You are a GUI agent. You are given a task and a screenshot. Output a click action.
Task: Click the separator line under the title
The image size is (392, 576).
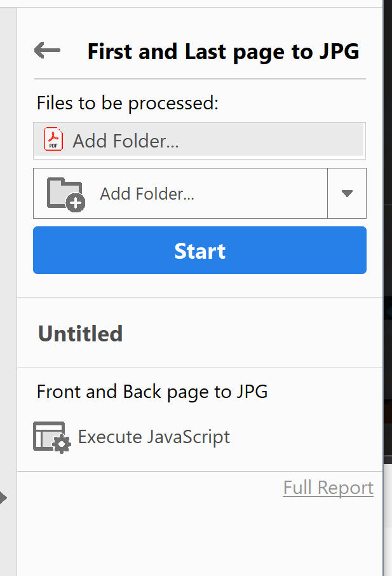(200, 79)
